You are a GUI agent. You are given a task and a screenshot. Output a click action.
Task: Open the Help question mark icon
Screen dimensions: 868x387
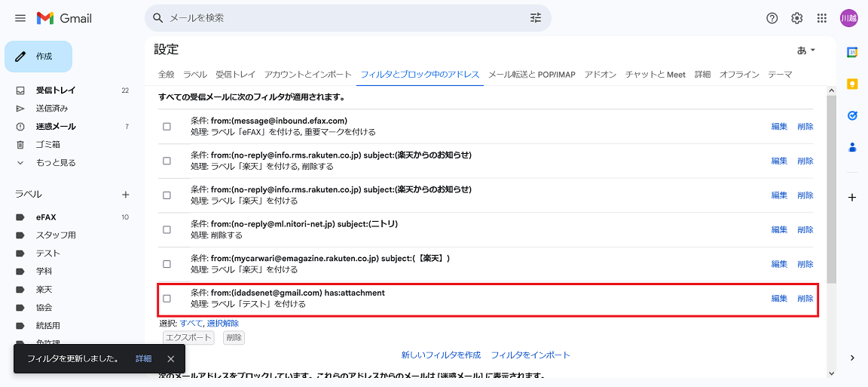[x=772, y=18]
